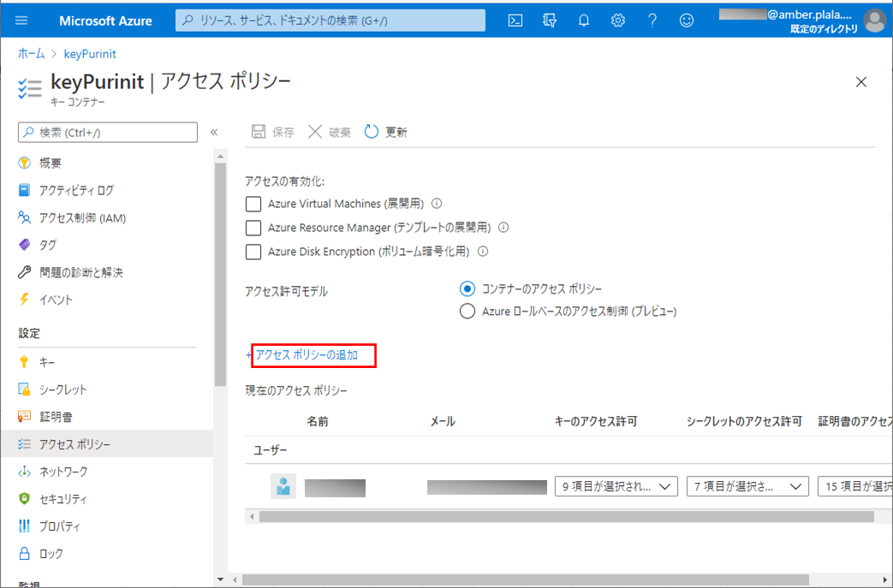893x588 pixels.
Task: Click the horizontal scrollbar under the policy table
Action: (x=565, y=517)
